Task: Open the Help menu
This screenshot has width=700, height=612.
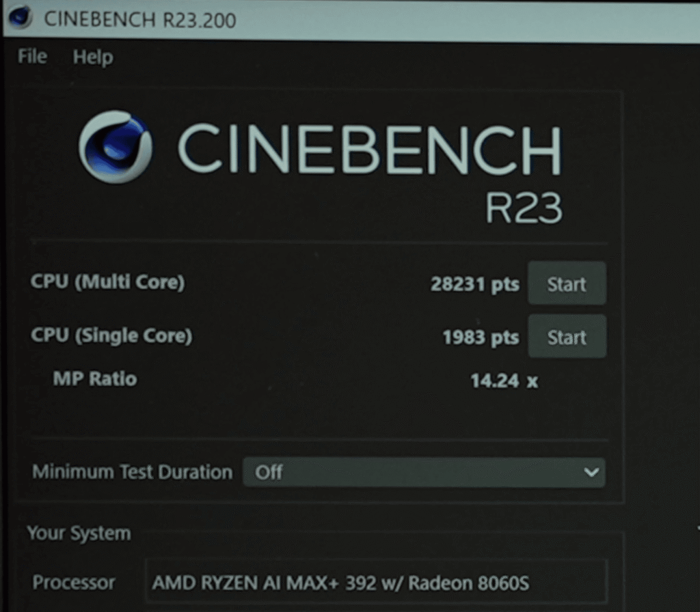Action: tap(92, 57)
